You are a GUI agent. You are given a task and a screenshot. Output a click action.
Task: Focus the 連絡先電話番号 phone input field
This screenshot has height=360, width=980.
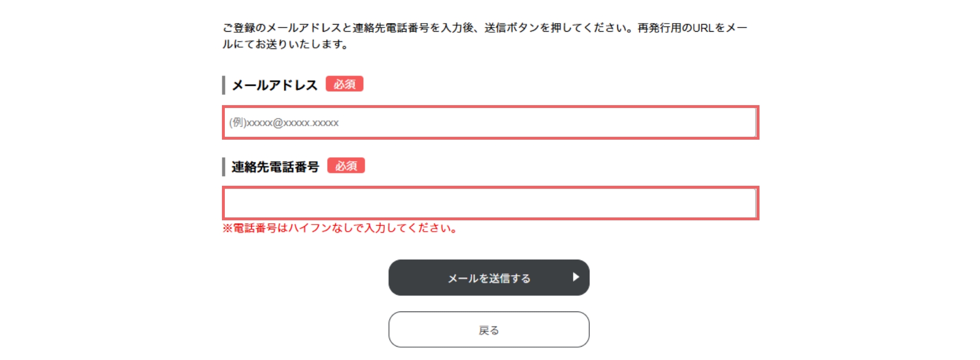click(490, 203)
